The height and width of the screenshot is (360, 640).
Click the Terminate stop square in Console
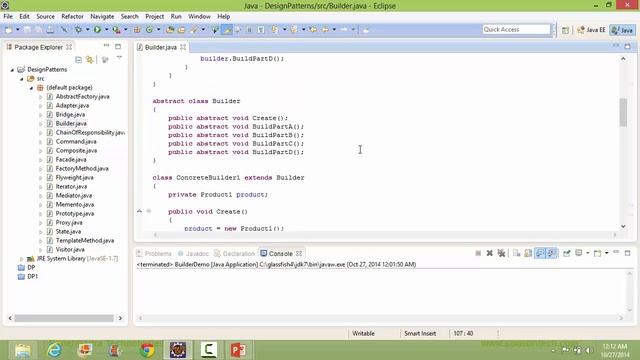(x=478, y=253)
